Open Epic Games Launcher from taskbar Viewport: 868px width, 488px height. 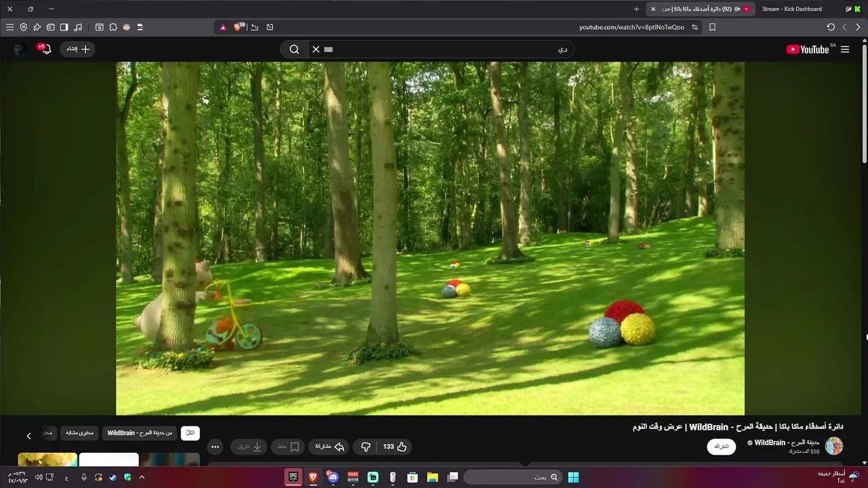tap(293, 477)
